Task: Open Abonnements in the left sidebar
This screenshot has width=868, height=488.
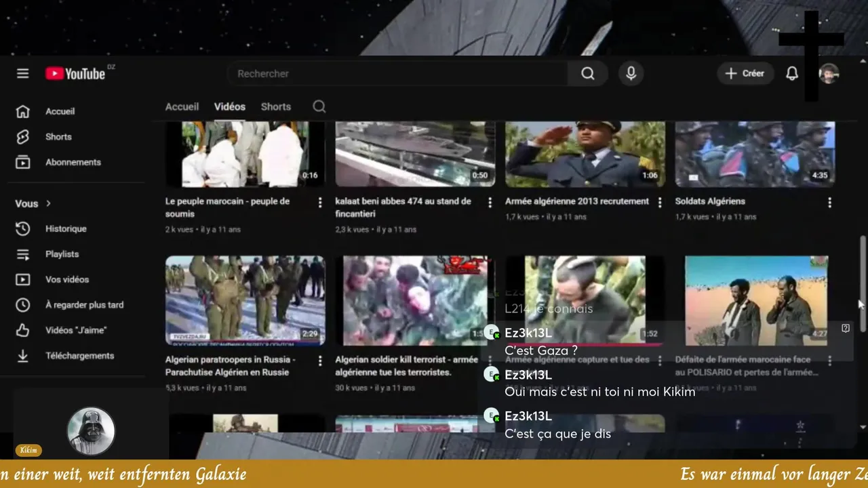Action: [73, 162]
